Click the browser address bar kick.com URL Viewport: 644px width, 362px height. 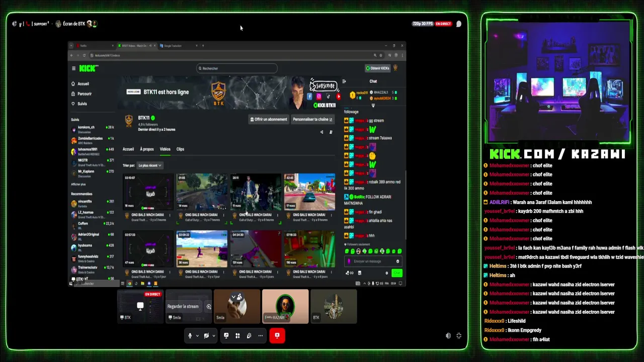pyautogui.click(x=108, y=55)
